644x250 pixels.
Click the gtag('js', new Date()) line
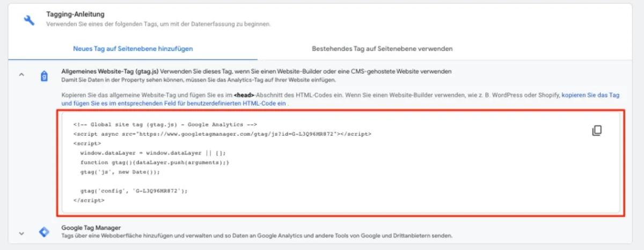click(120, 172)
